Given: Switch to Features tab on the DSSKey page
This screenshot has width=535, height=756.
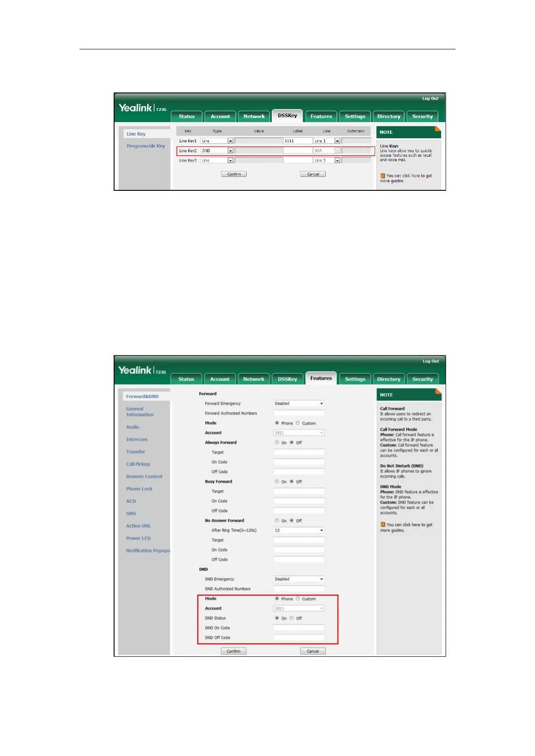Looking at the screenshot, I should pyautogui.click(x=321, y=116).
